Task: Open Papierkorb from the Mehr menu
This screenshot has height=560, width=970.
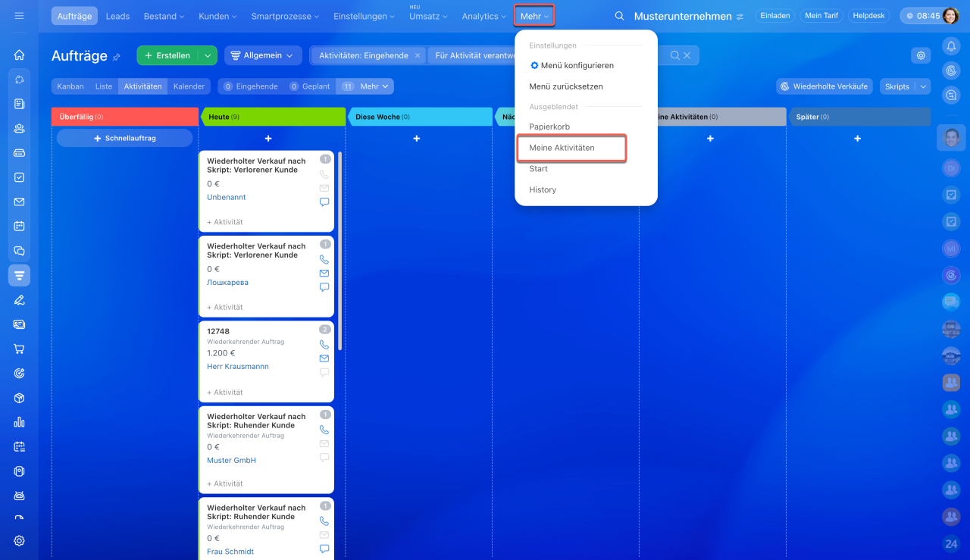Action: pos(549,127)
